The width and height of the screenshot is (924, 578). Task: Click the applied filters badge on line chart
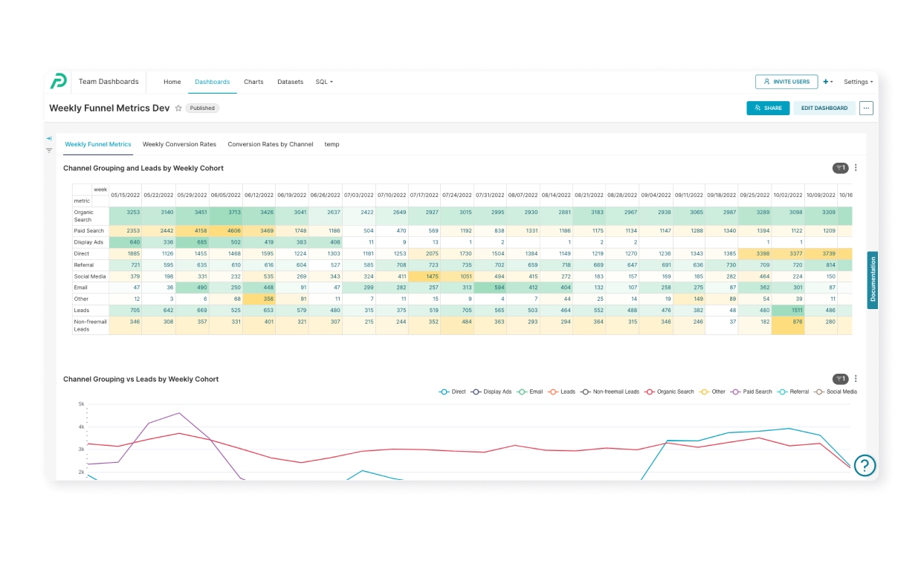pyautogui.click(x=840, y=379)
